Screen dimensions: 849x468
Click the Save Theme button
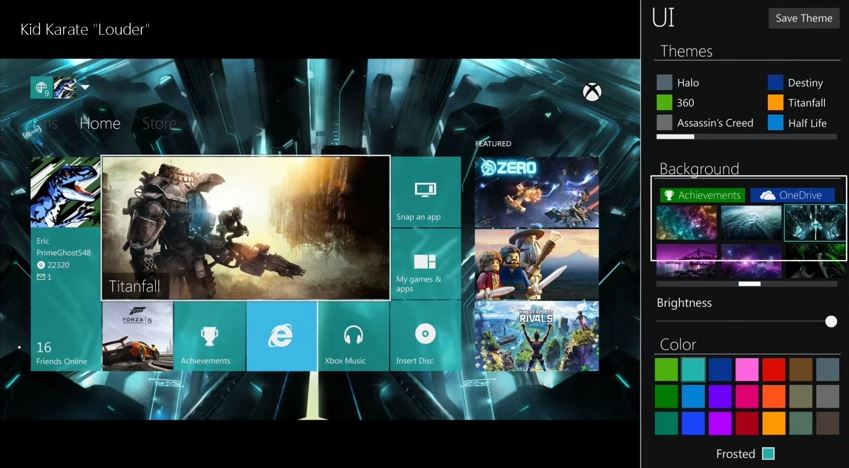coord(804,18)
